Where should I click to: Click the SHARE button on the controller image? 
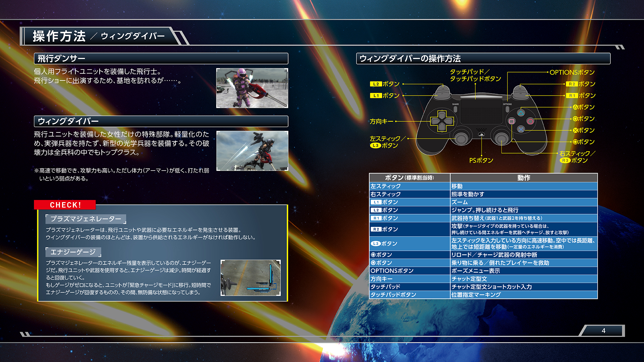(x=455, y=109)
